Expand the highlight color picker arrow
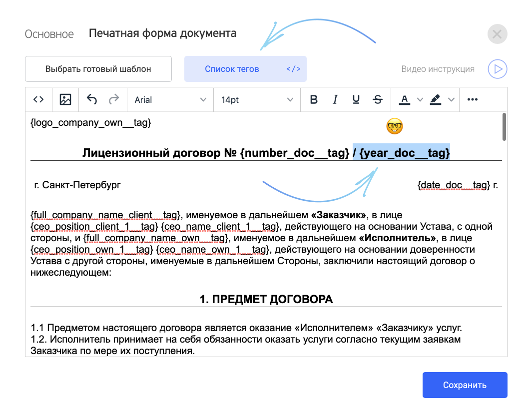Viewport: 532px width, 411px height. [x=451, y=99]
